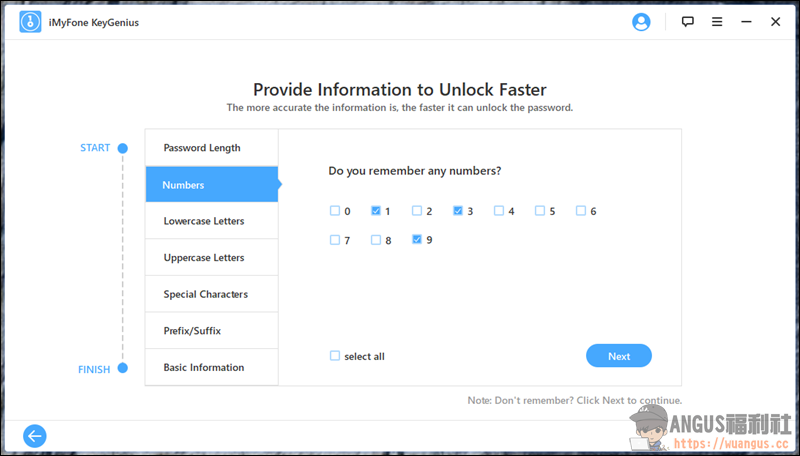Open the Prefix/Suffix step
This screenshot has height=456, width=800.
click(x=211, y=331)
